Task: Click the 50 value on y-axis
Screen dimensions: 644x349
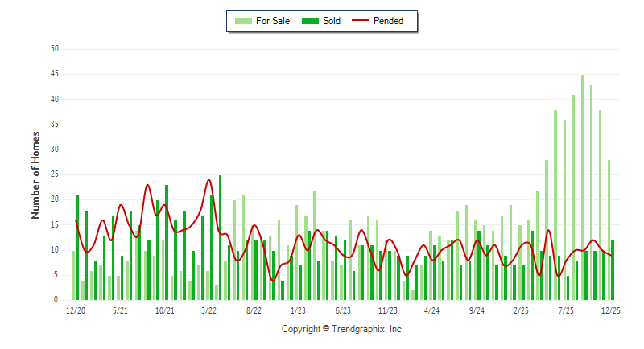Action: pyautogui.click(x=55, y=49)
